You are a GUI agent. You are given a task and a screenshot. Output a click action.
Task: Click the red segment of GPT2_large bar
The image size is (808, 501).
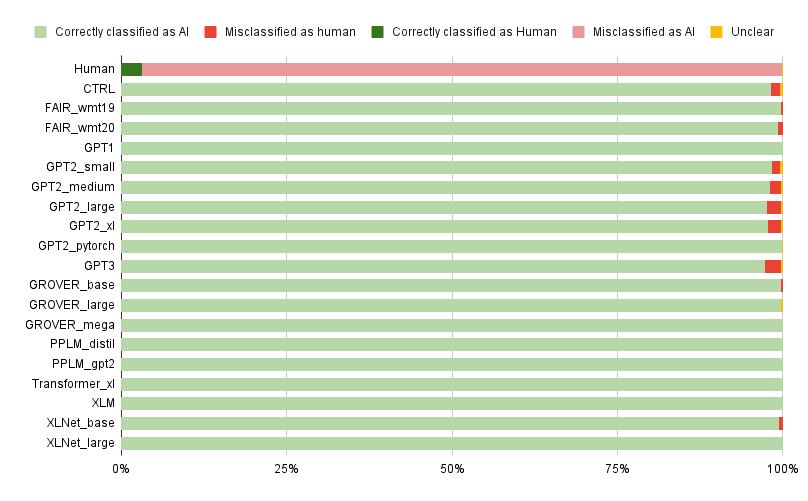(x=773, y=207)
